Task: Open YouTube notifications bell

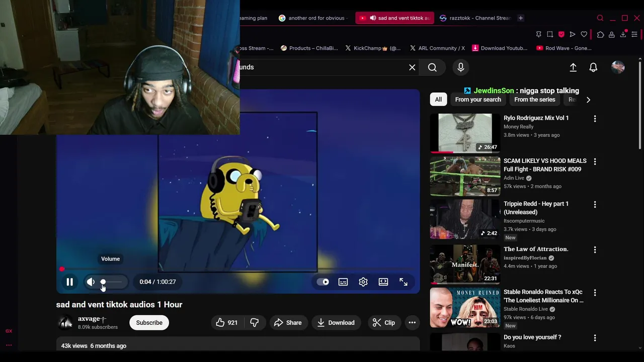Action: (593, 67)
